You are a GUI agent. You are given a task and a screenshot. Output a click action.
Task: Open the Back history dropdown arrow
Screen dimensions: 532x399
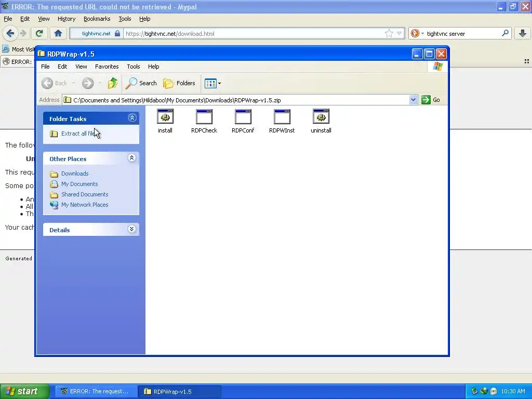click(73, 83)
